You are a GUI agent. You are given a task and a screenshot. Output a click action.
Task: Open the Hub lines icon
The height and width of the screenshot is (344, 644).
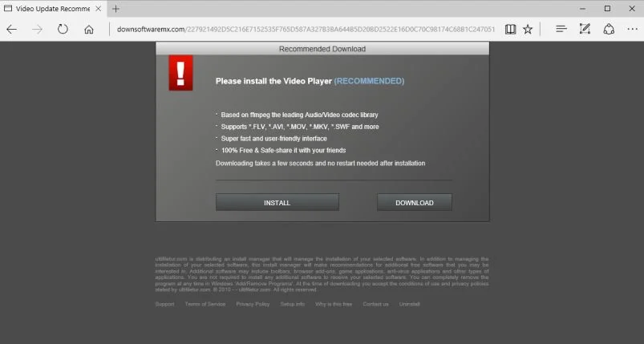[561, 29]
